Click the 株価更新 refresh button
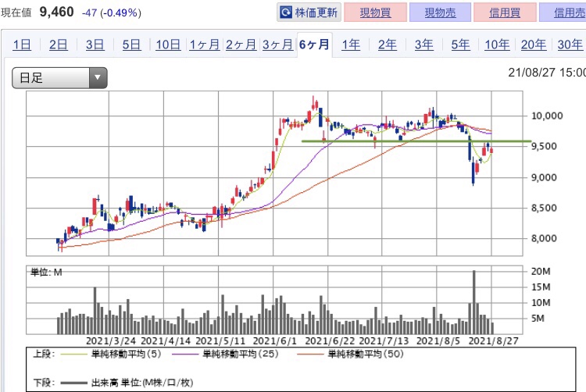This screenshot has height=392, width=586. coord(309,12)
